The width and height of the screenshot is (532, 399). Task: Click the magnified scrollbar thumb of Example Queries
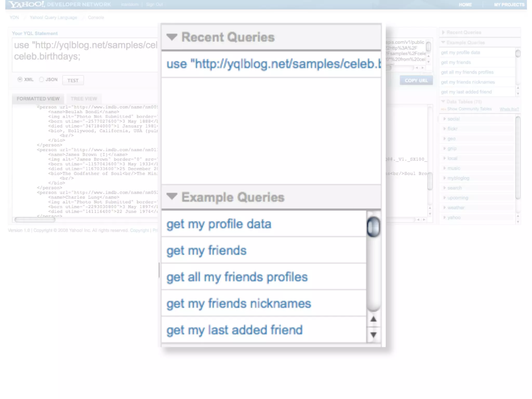point(374,227)
